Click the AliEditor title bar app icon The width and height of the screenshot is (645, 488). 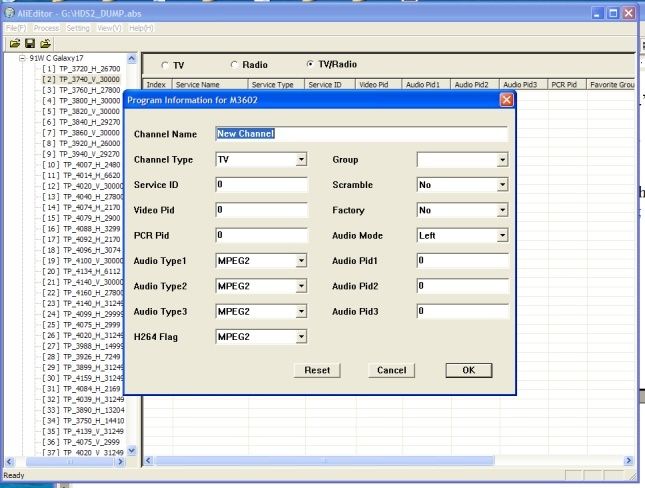coord(9,13)
